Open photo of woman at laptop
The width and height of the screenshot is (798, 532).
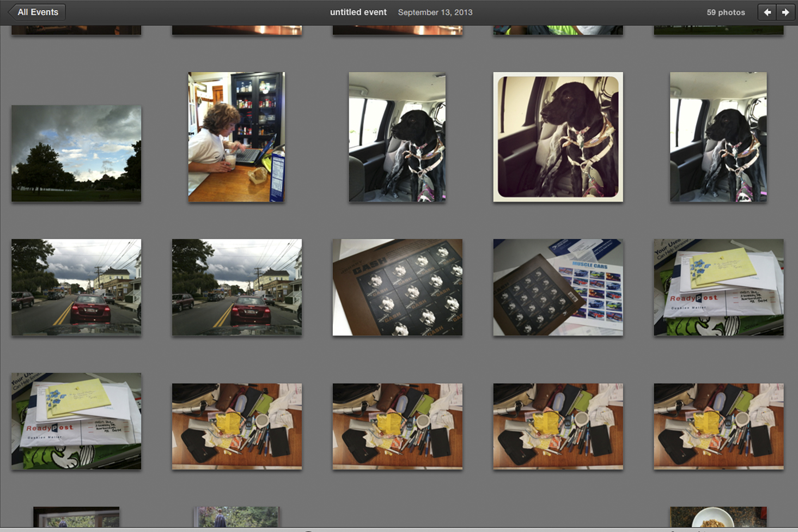click(236, 137)
